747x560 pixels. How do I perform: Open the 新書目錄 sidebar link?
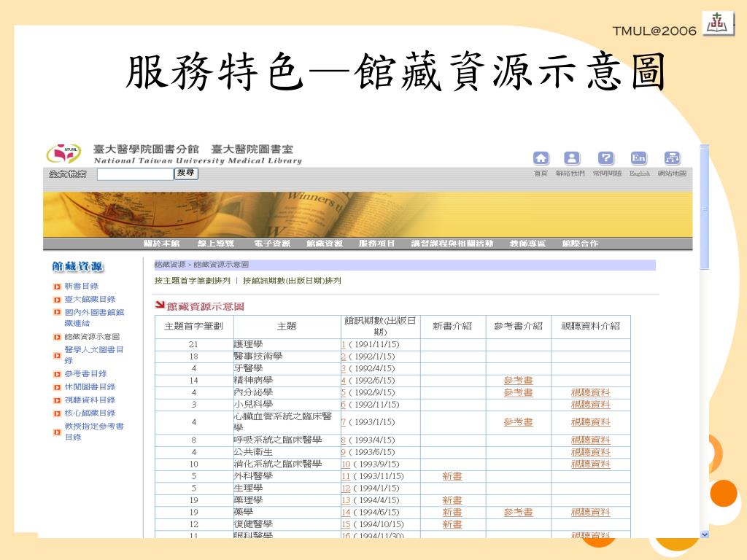click(x=82, y=286)
